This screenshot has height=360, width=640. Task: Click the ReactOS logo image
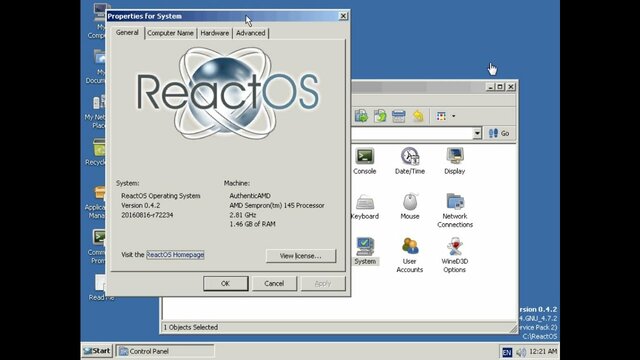point(228,93)
